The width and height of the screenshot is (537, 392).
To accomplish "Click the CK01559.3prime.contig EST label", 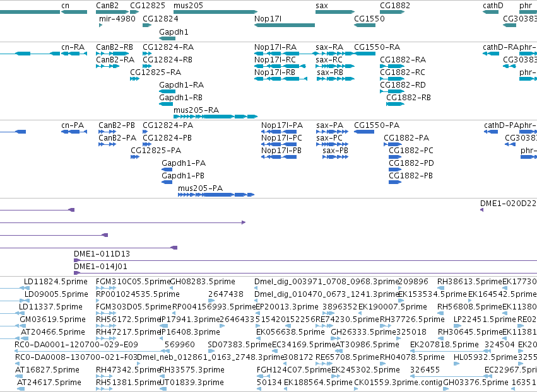I will coord(398,383).
